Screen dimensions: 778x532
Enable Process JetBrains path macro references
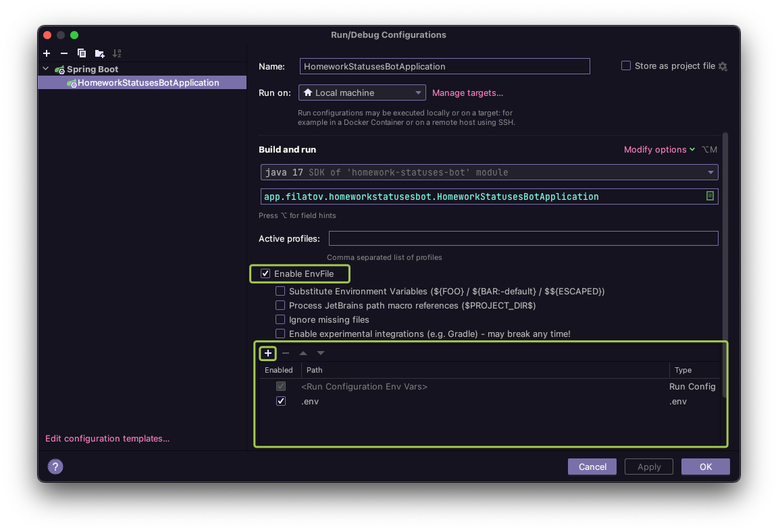pos(280,305)
